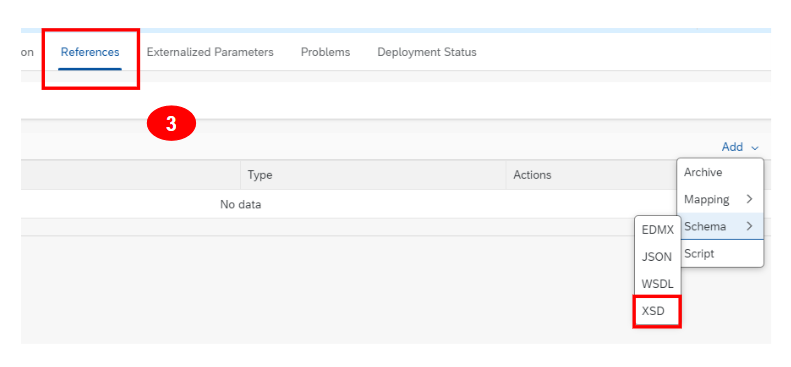Expand the Mapping submenu
Viewport: 791px width, 367px height.
pos(720,199)
